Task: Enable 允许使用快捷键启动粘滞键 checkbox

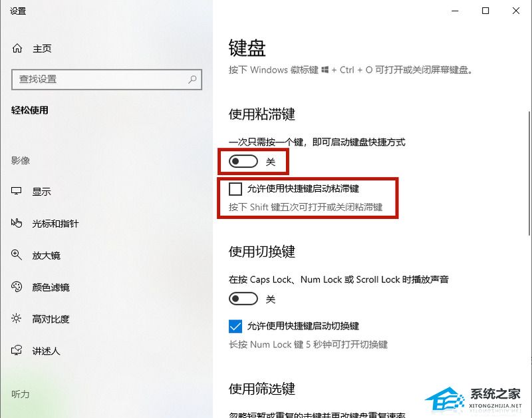Action: (x=235, y=189)
